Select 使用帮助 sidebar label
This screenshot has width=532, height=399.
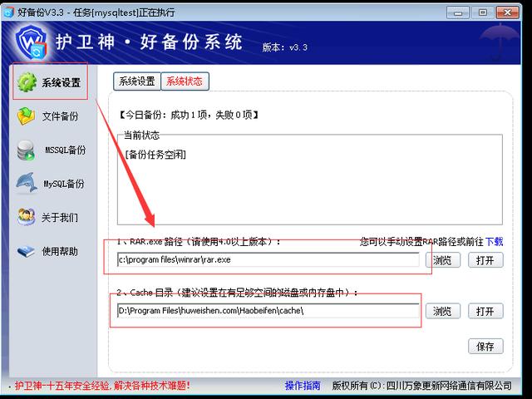[x=60, y=251]
